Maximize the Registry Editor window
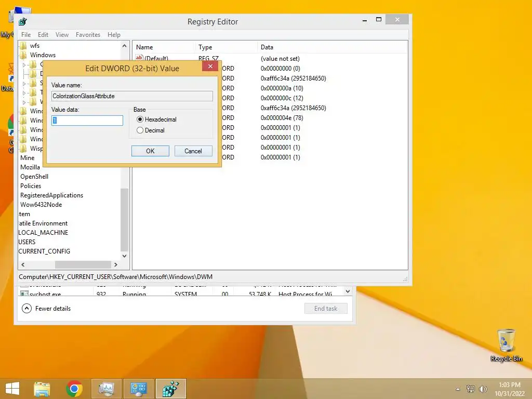 click(x=379, y=20)
